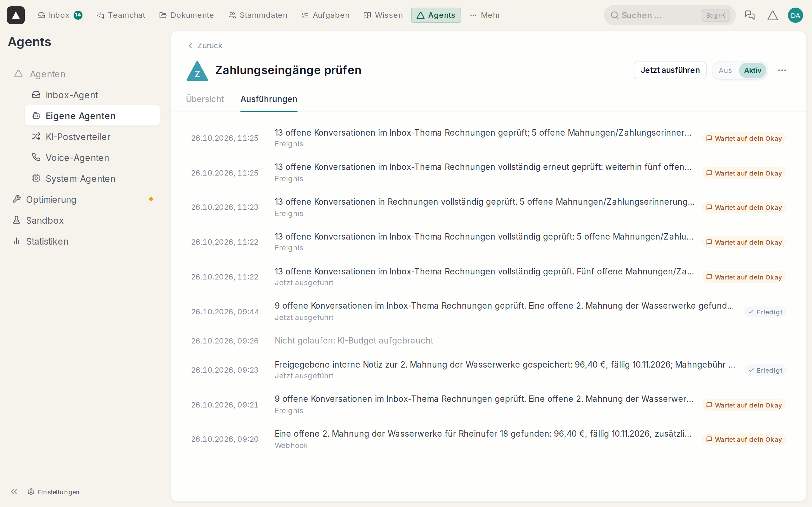812x507 pixels.
Task: Focus the Suchen search field
Action: [x=669, y=16]
